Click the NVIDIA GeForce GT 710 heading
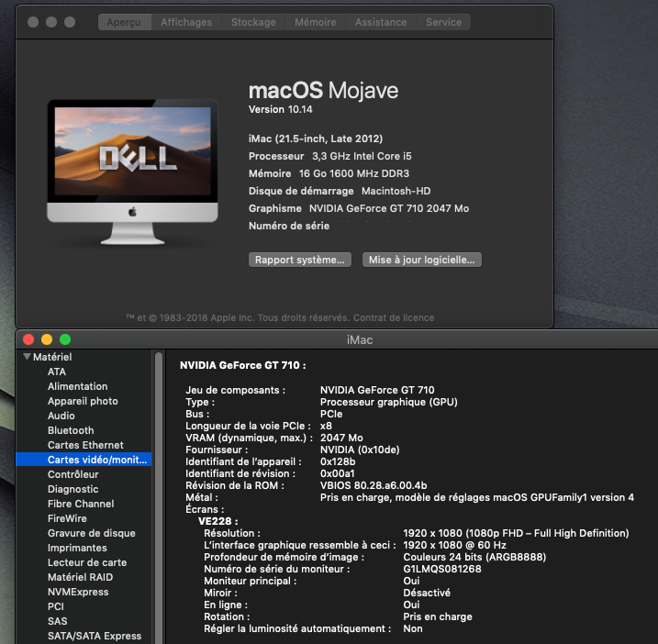Viewport: 658px width, 644px height. (243, 365)
